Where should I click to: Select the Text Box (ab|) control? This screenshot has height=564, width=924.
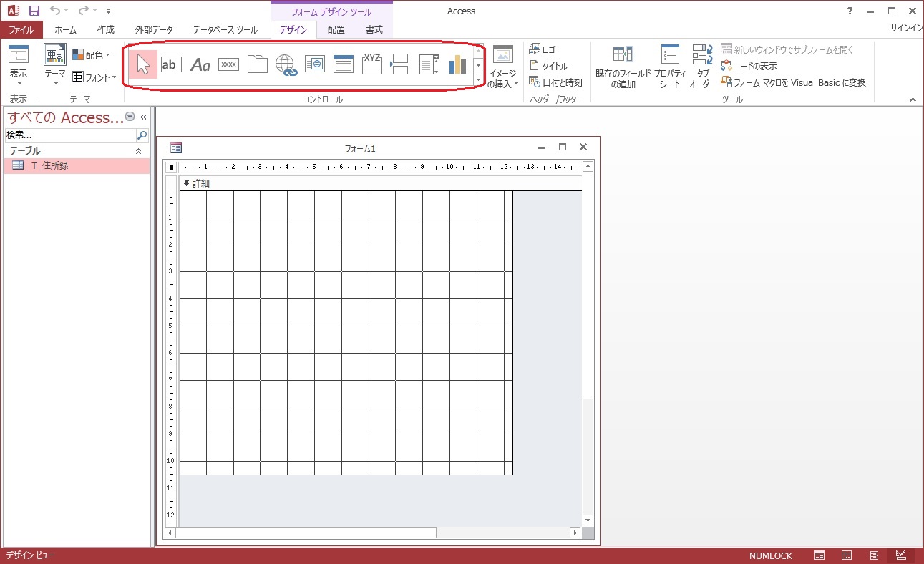click(x=171, y=64)
